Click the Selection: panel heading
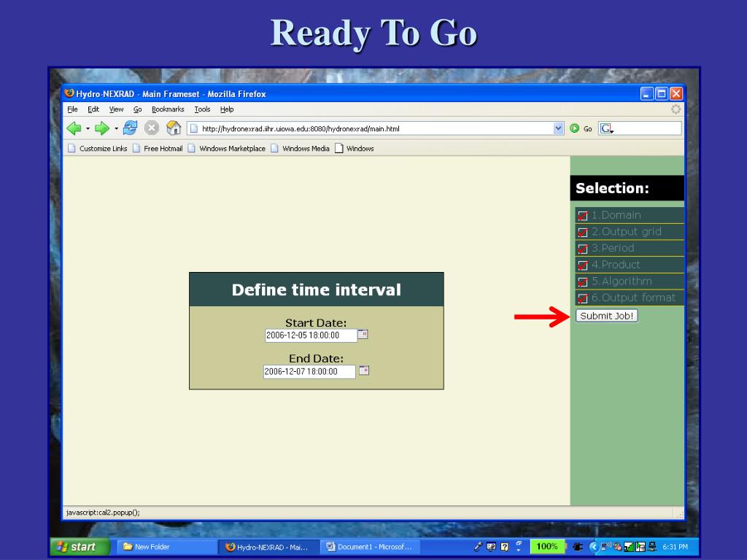 (x=612, y=188)
